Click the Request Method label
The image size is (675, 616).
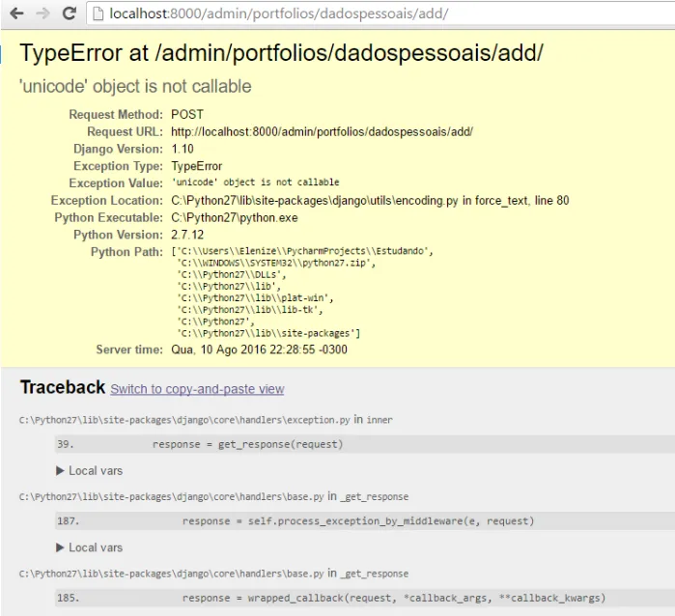[x=116, y=115]
